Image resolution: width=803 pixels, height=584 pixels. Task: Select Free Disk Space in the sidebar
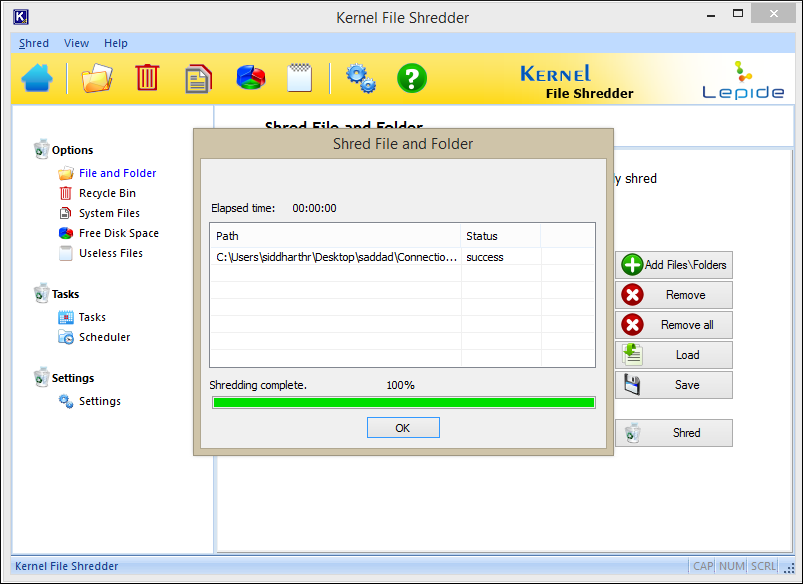[119, 233]
